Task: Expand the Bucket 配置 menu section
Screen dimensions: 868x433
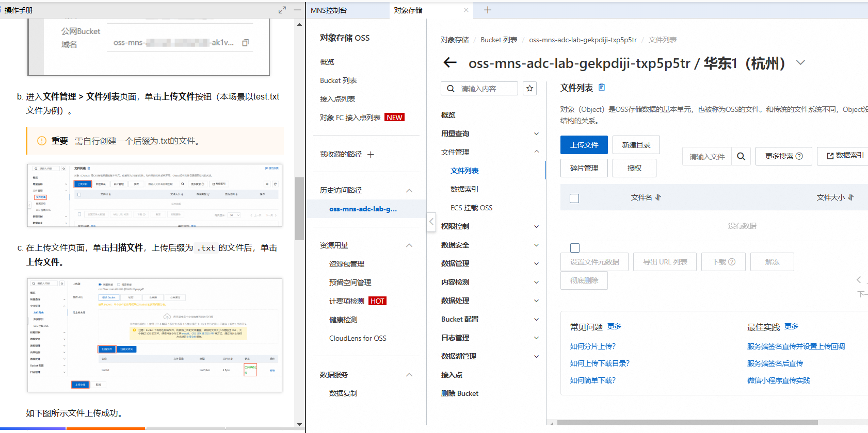Action: pos(536,320)
